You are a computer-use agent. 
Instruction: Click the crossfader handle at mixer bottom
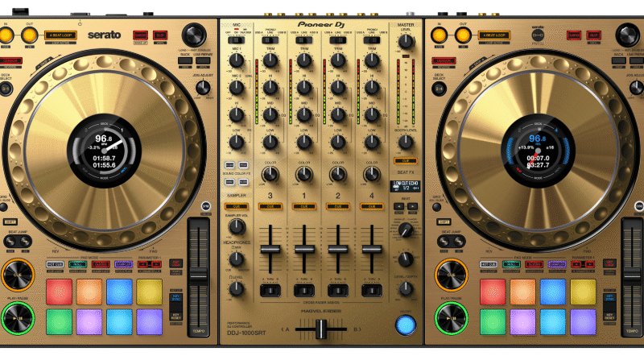(321, 329)
